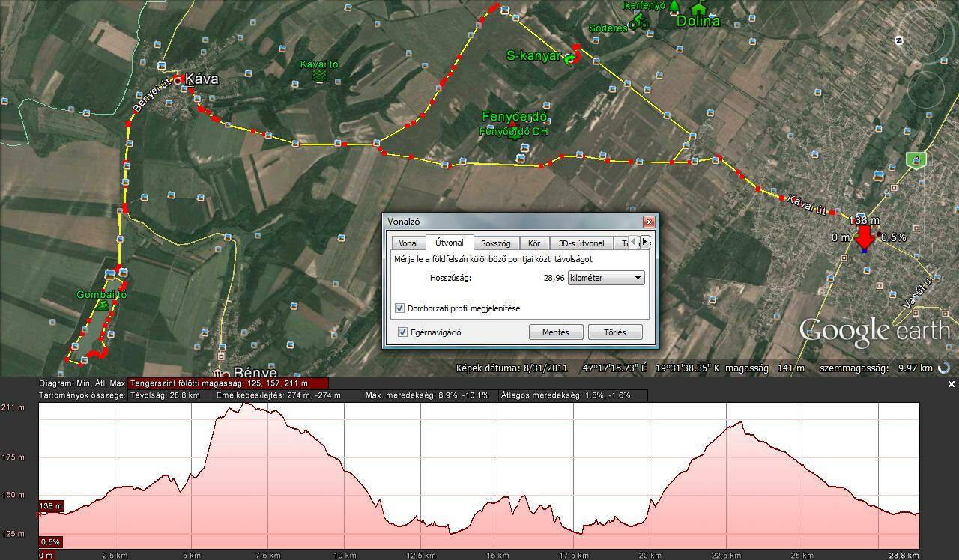959x560 pixels.
Task: Toggle the Egérnavigáció checkbox
Action: tap(403, 332)
